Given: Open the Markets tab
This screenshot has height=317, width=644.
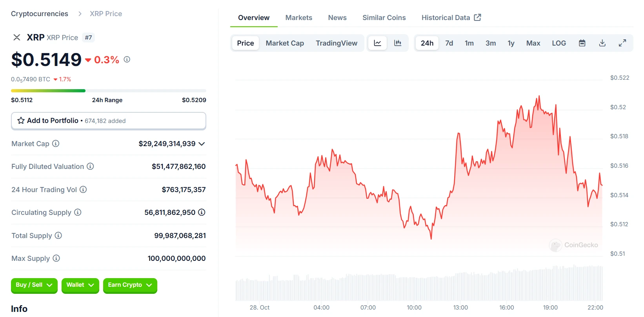Looking at the screenshot, I should (299, 18).
